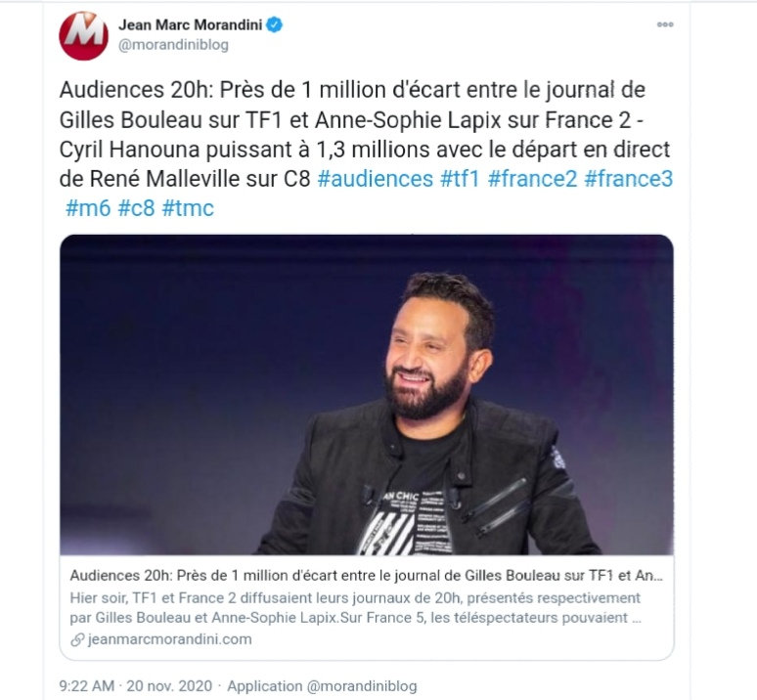Click the chain link icon in the card
The height and width of the screenshot is (700, 757).
78,639
